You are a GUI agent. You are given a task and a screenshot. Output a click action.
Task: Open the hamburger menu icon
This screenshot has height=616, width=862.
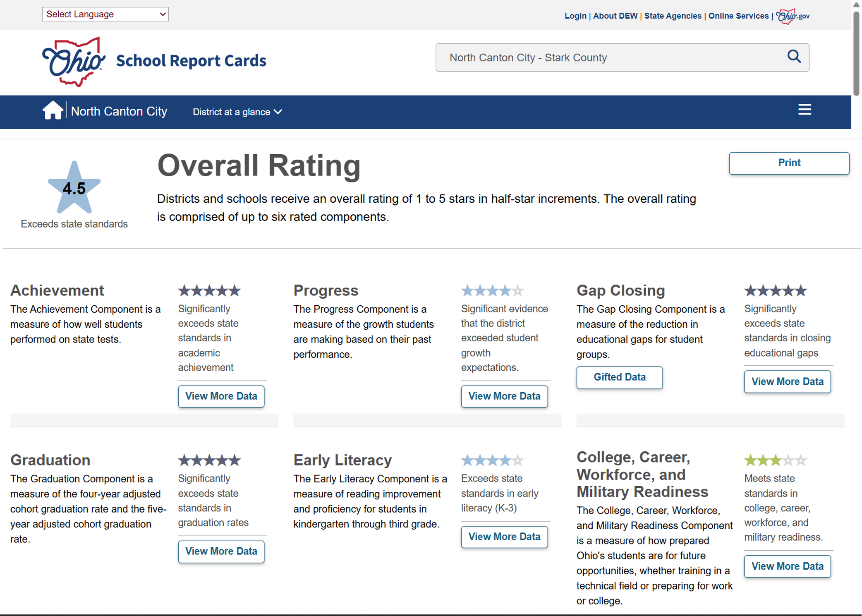804,110
